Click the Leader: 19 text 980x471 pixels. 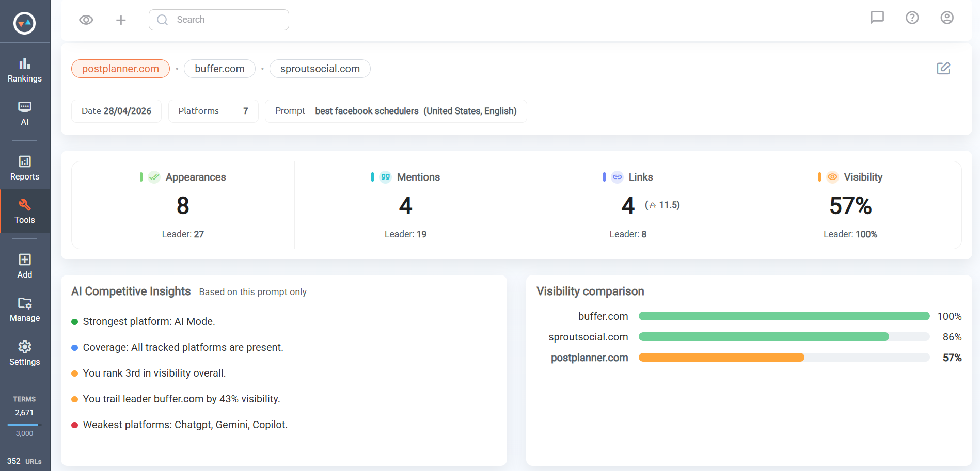point(405,234)
